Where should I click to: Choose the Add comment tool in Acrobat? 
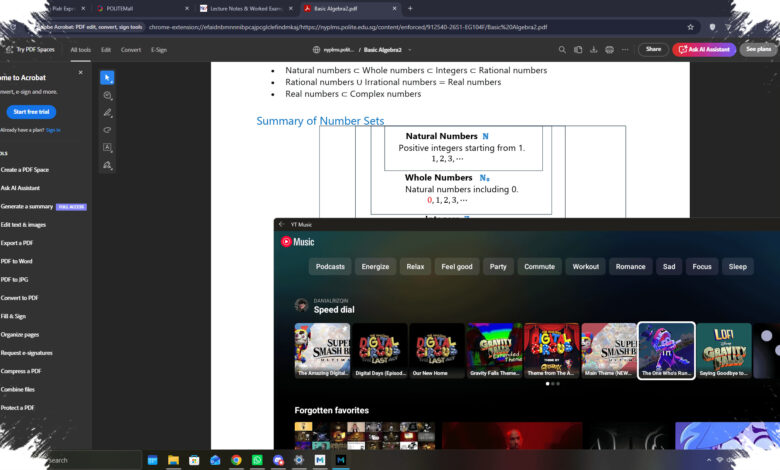[x=107, y=95]
